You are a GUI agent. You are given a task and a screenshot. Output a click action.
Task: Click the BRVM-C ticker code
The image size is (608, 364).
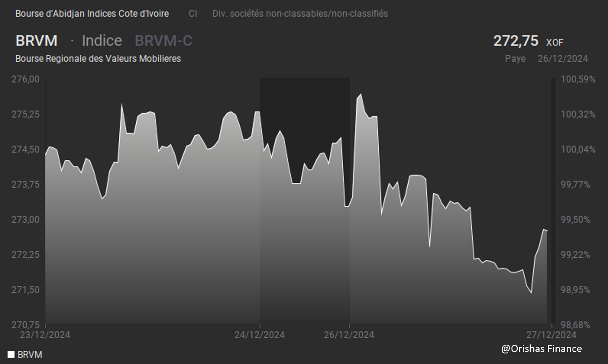(x=164, y=41)
